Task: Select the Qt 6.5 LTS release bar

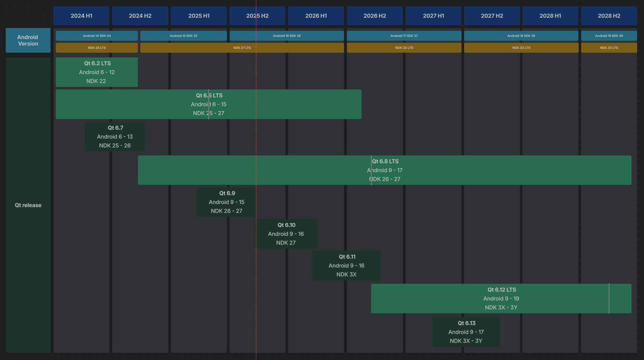Action: click(209, 104)
